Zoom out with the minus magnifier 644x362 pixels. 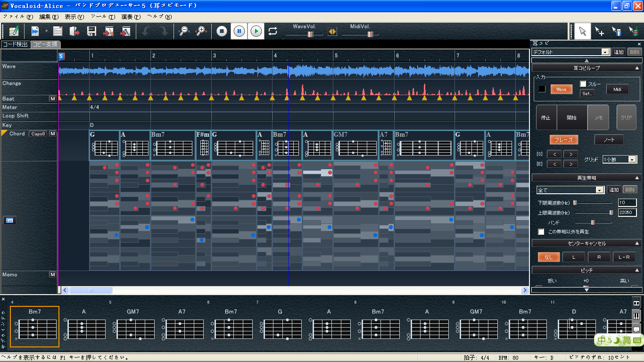[x=184, y=31]
